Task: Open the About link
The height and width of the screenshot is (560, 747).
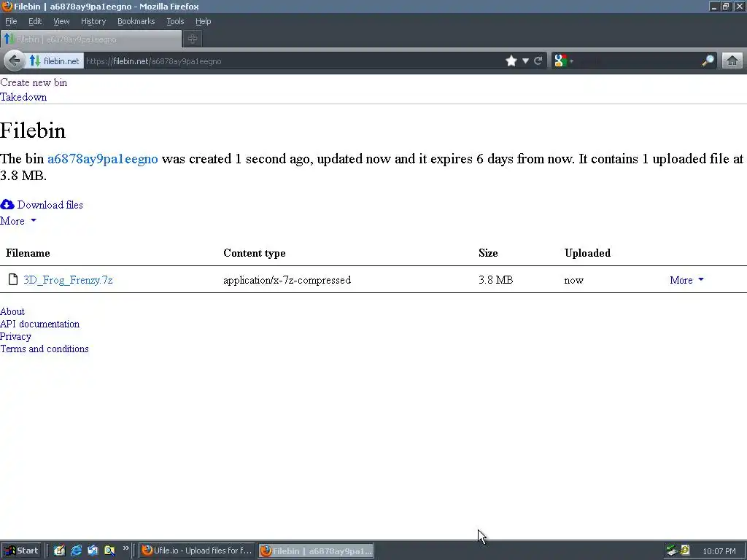Action: [12, 311]
